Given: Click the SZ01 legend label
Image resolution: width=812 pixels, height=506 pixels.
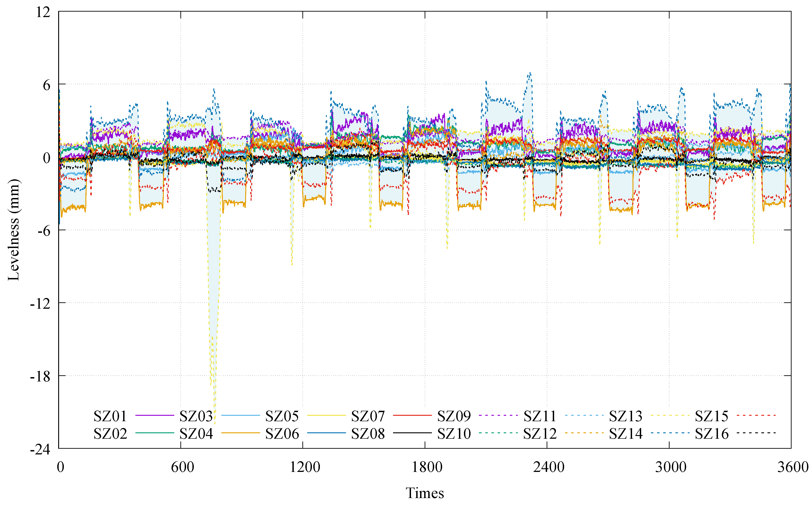Looking at the screenshot, I should [x=110, y=416].
